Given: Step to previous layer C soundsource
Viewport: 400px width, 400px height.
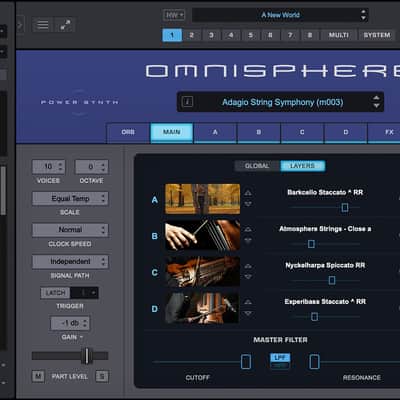Looking at the screenshot, I should tap(248, 266).
